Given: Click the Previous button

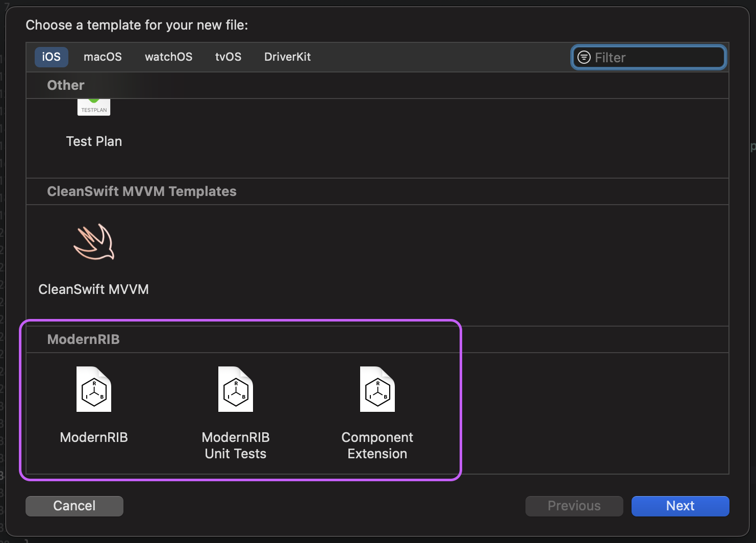Looking at the screenshot, I should pyautogui.click(x=574, y=506).
